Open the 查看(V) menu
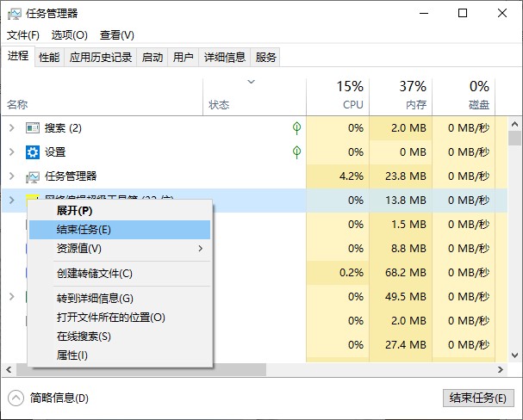 coord(116,35)
